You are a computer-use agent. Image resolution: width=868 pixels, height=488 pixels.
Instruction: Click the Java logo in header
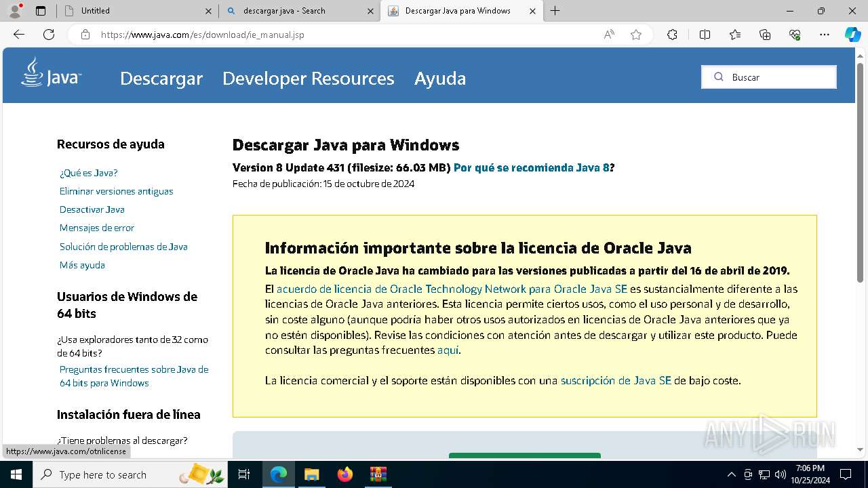(x=51, y=73)
